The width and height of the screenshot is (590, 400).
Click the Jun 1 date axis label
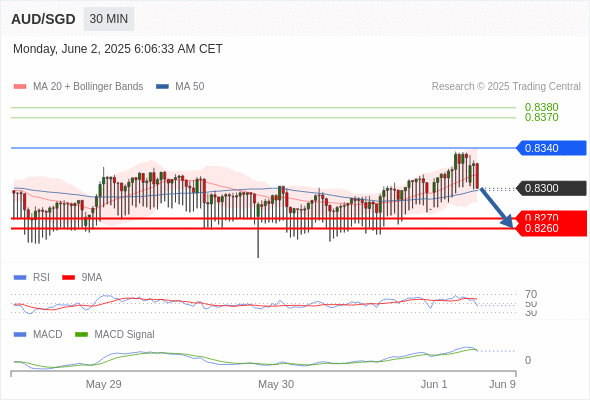pyautogui.click(x=434, y=384)
